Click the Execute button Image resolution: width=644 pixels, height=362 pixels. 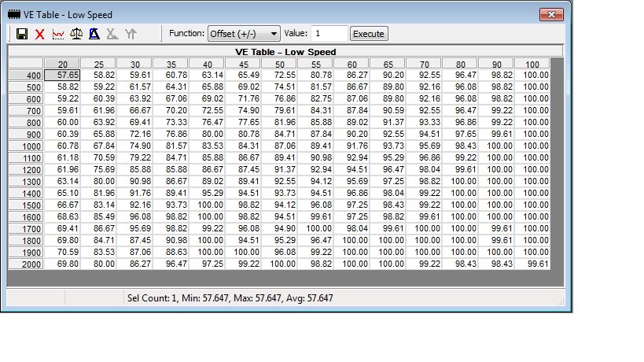(x=369, y=34)
